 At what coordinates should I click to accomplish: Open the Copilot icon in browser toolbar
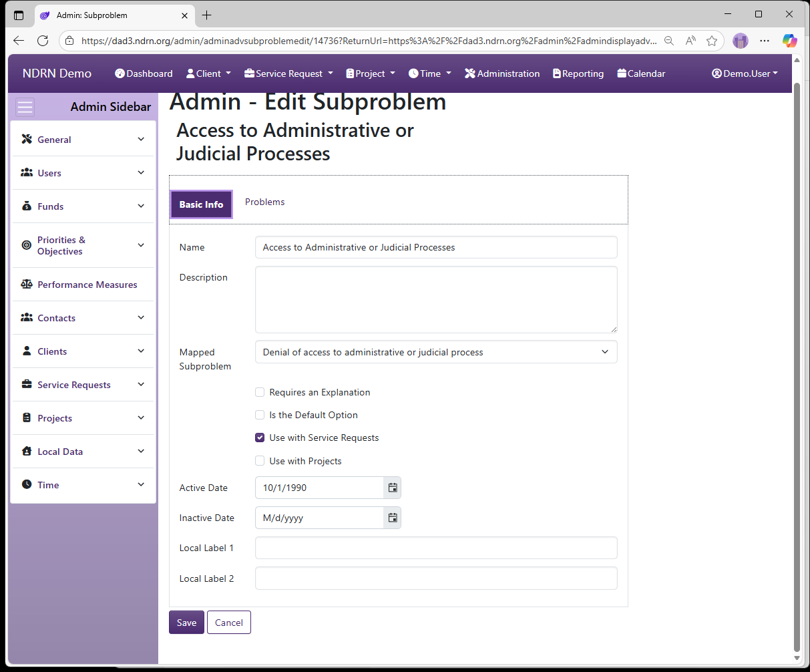790,41
